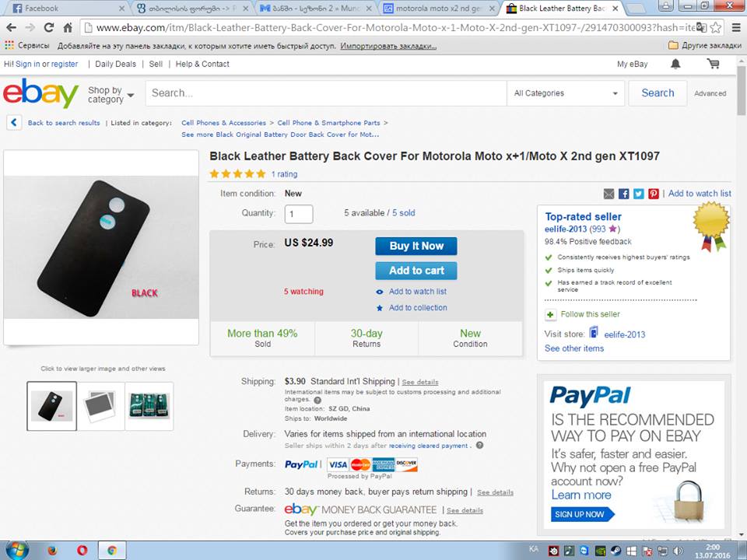Screen dimensions: 747x560
Task: Share the listing by email icon
Action: (x=608, y=194)
